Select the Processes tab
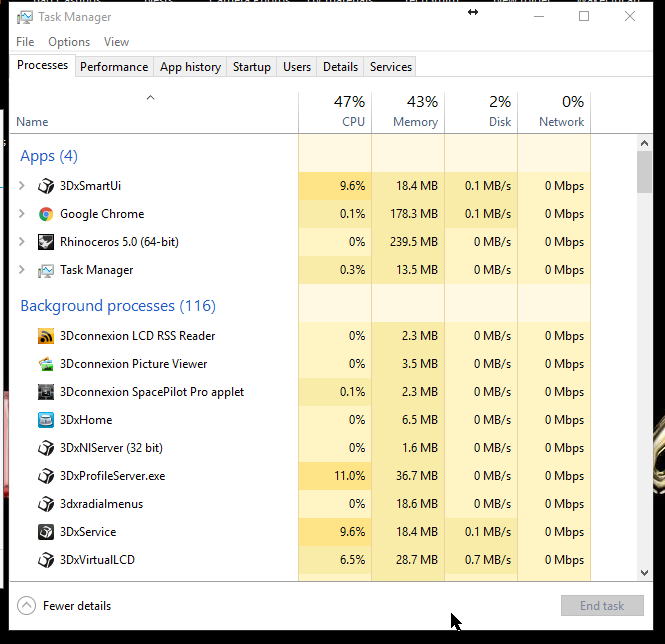The height and width of the screenshot is (644, 665). [42, 65]
